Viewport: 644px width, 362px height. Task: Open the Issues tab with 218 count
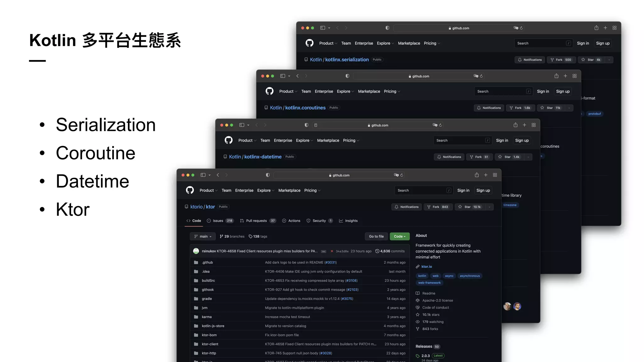[220, 221]
